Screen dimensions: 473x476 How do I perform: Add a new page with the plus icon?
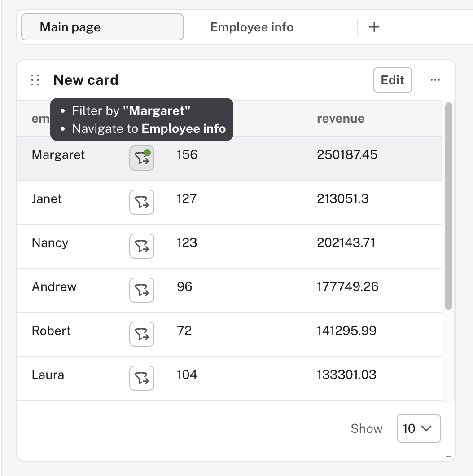point(374,27)
